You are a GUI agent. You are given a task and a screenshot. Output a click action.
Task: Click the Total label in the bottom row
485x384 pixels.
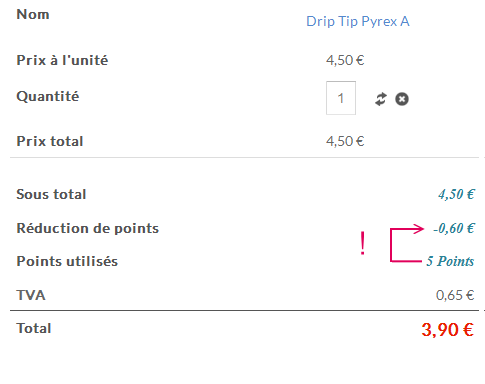(34, 328)
